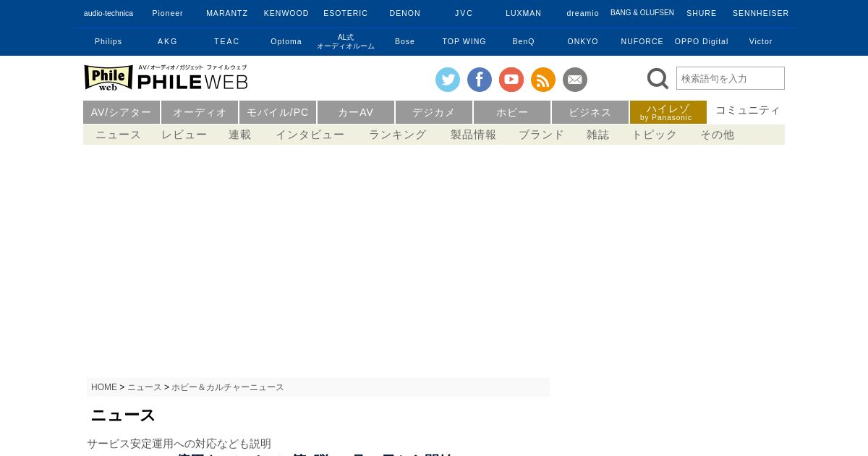Click the search magnifier icon
The width and height of the screenshot is (868, 456).
coord(658,79)
